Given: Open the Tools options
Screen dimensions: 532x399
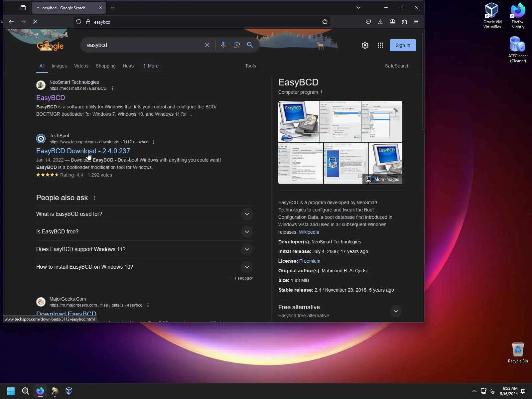Looking at the screenshot, I should 250,66.
